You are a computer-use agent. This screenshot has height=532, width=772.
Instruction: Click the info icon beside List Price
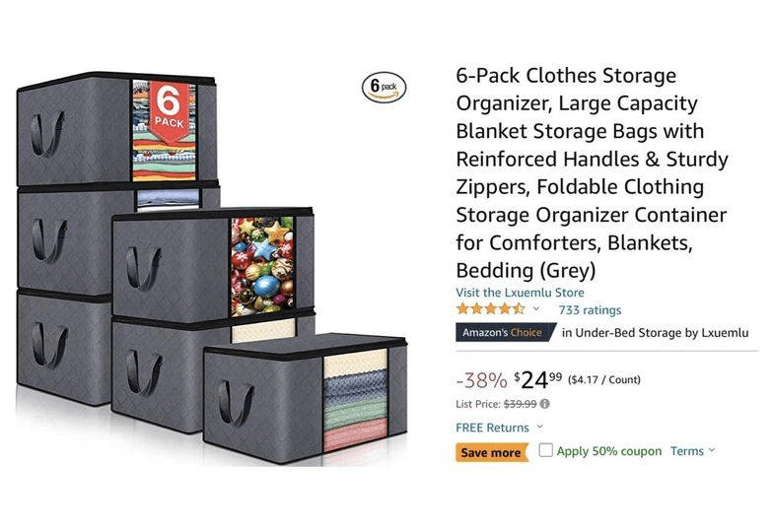click(x=545, y=404)
